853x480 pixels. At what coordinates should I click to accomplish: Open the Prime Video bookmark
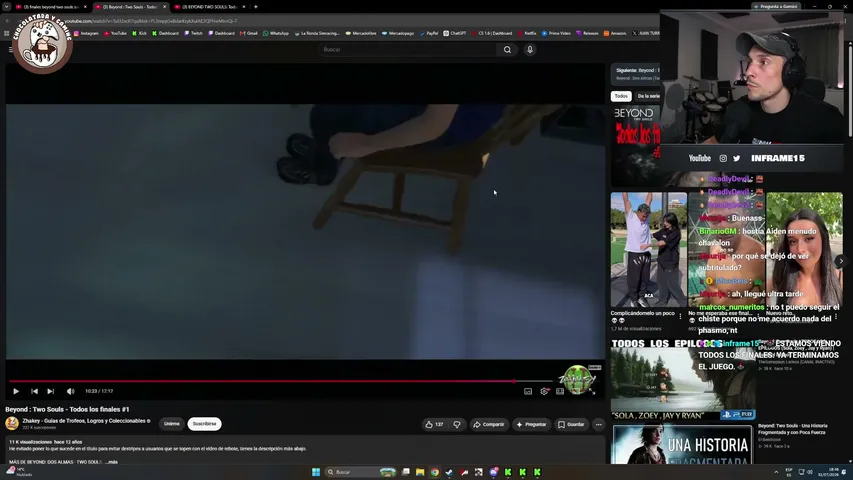pyautogui.click(x=556, y=33)
